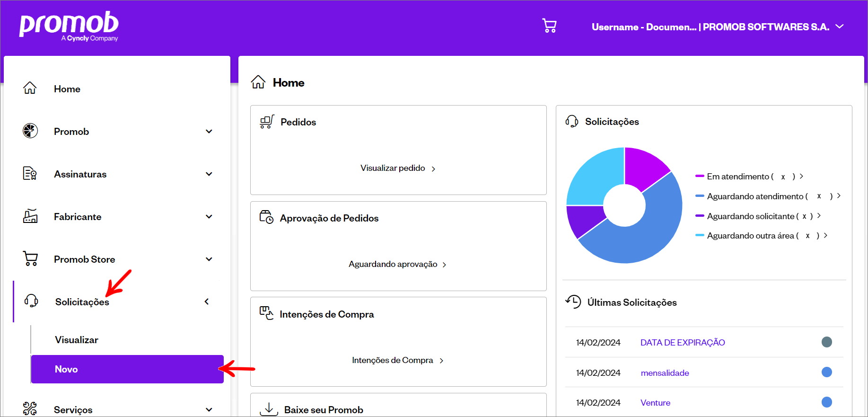Click the Solicitações menu label
This screenshot has width=868, height=417.
click(x=82, y=302)
